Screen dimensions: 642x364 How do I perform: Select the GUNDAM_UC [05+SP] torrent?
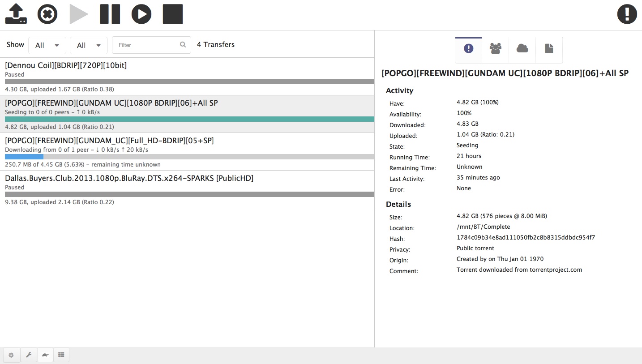[x=187, y=152]
